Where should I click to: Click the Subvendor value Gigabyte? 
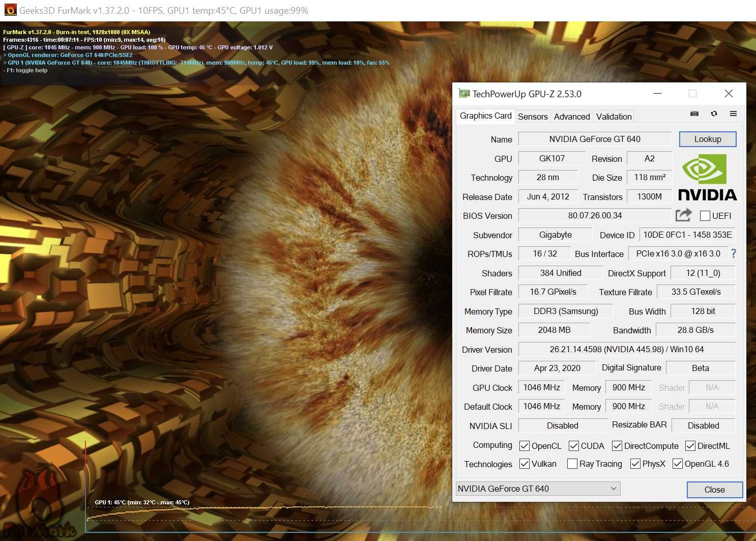pos(555,235)
